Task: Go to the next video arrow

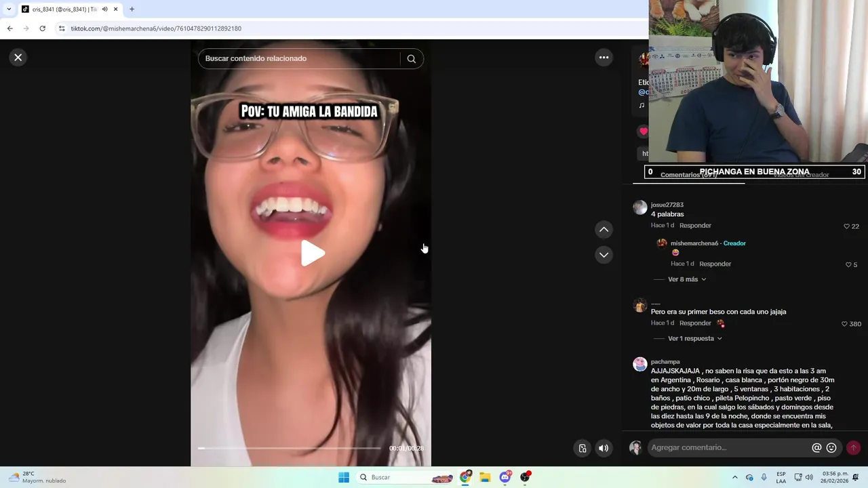Action: tap(604, 255)
